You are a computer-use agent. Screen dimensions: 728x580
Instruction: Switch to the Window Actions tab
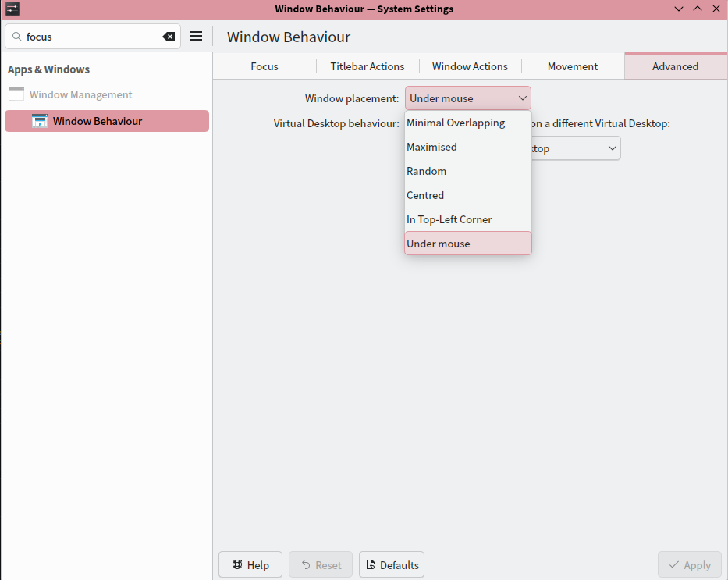pyautogui.click(x=470, y=66)
